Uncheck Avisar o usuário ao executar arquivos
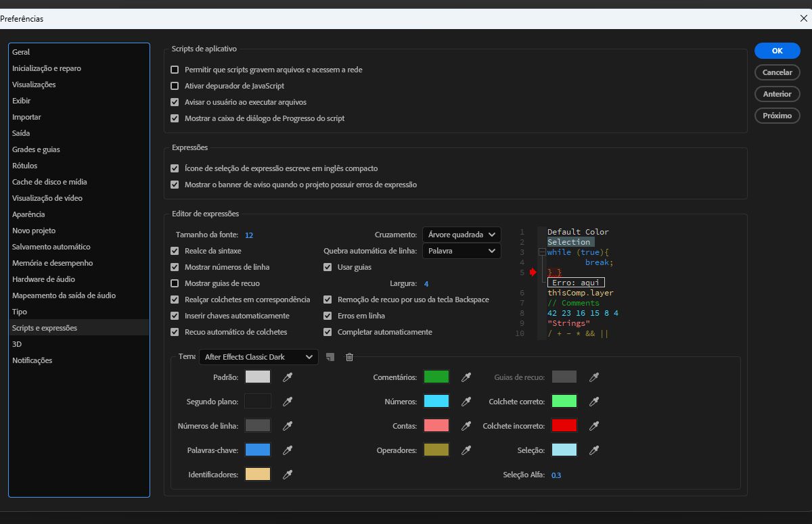 click(175, 102)
